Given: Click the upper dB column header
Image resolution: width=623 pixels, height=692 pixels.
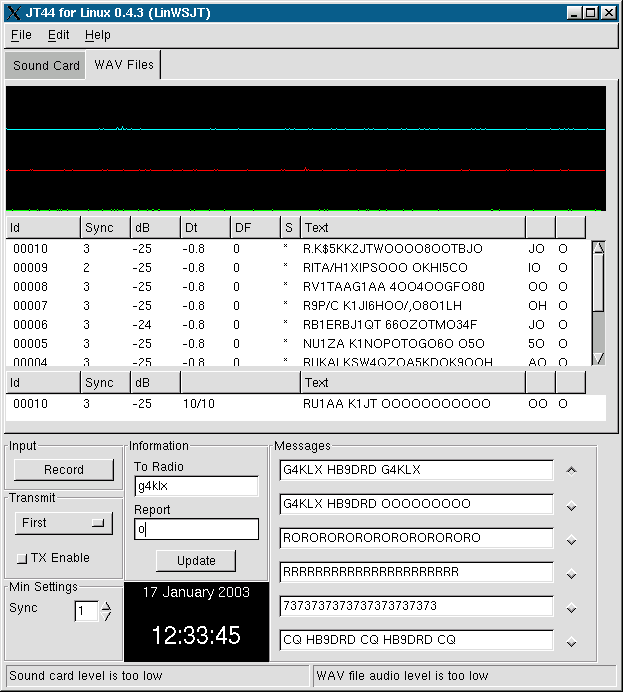Looking at the screenshot, I should (155, 228).
